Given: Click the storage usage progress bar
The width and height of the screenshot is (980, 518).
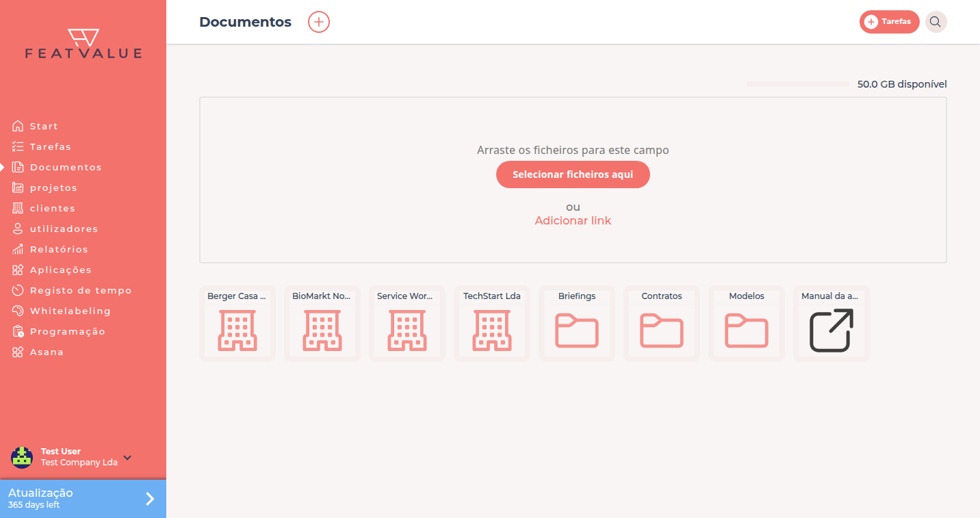Looking at the screenshot, I should click(798, 84).
